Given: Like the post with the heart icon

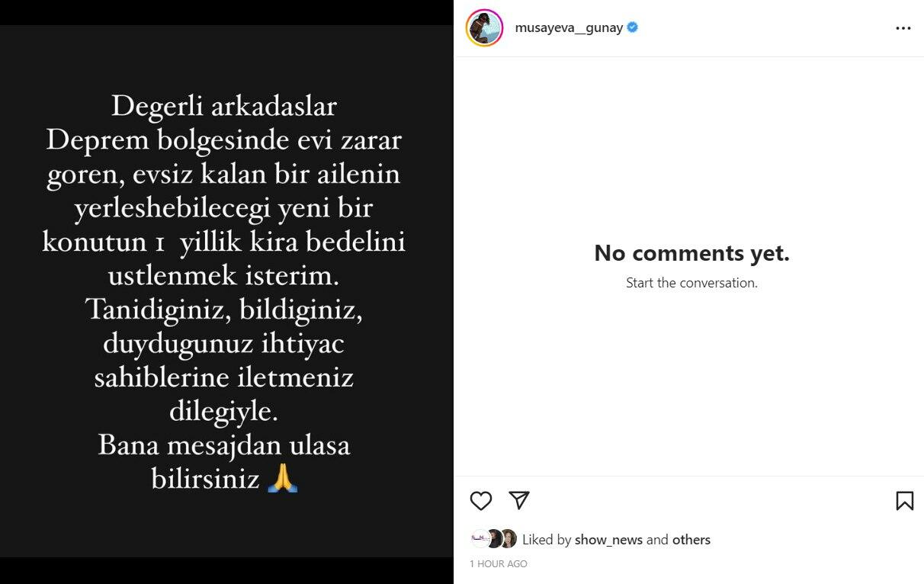Looking at the screenshot, I should (x=481, y=500).
